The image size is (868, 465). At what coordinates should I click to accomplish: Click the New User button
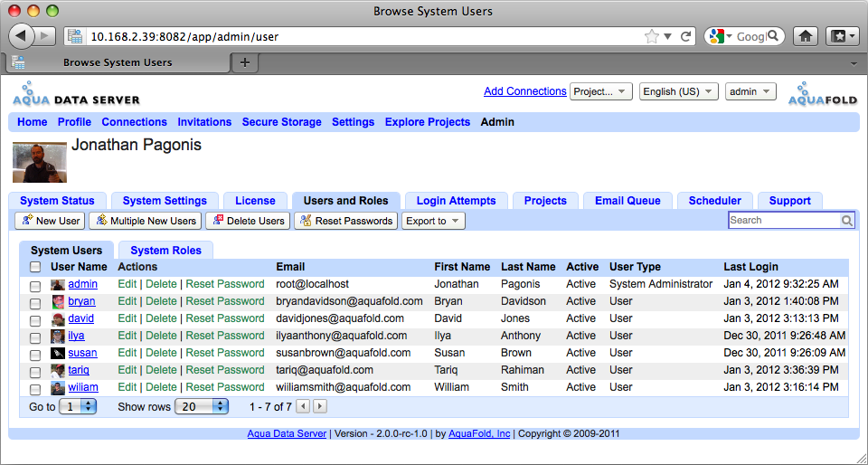50,221
